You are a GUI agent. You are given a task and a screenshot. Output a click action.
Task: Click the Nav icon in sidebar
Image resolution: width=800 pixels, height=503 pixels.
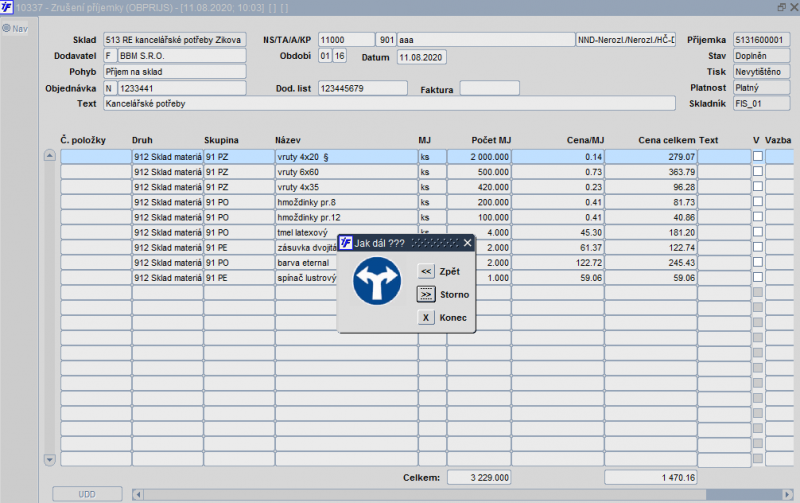pyautogui.click(x=6, y=28)
